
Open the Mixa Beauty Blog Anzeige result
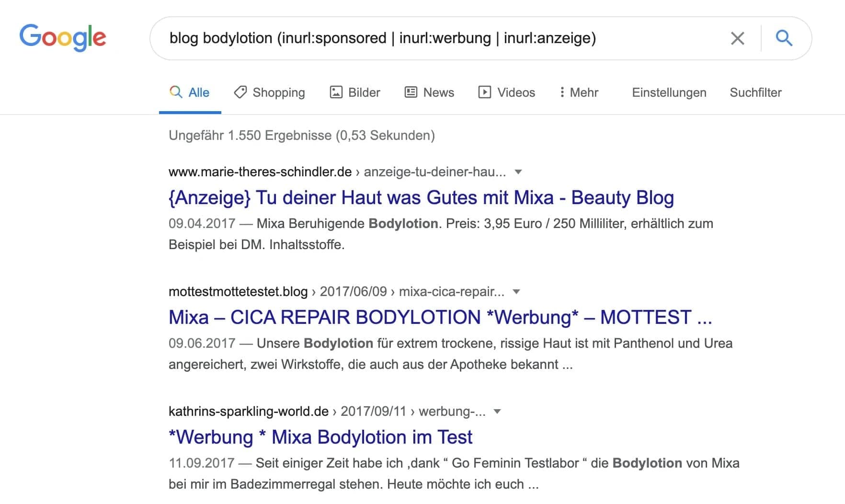tap(421, 197)
